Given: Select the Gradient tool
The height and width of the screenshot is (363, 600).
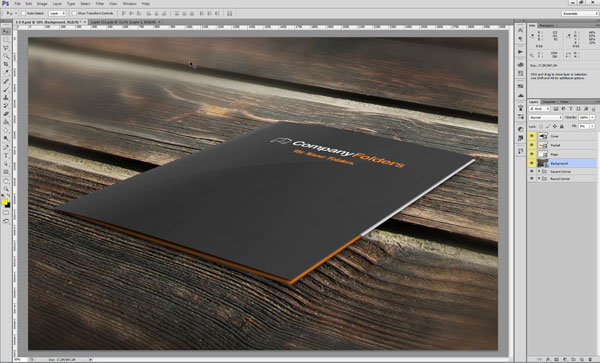Looking at the screenshot, I should point(6,122).
